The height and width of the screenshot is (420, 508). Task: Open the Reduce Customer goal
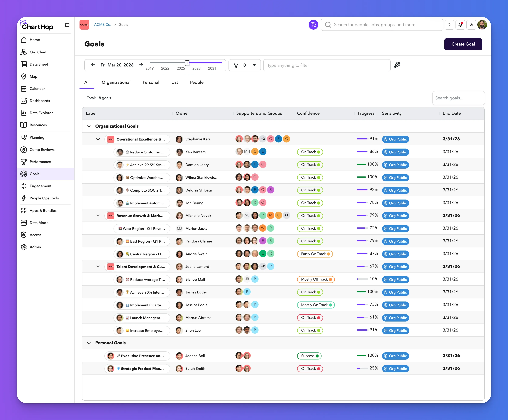142,152
